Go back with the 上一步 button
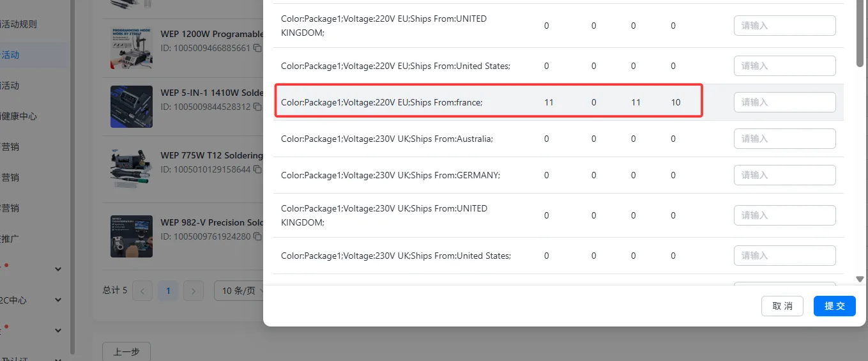868x361 pixels. click(126, 351)
